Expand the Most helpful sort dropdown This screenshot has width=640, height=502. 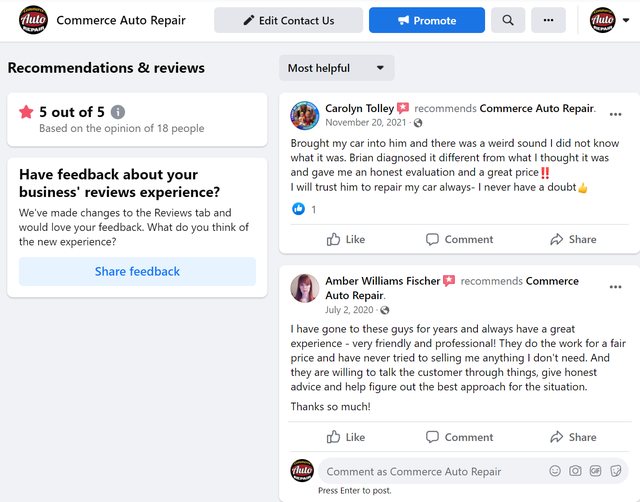coord(336,68)
